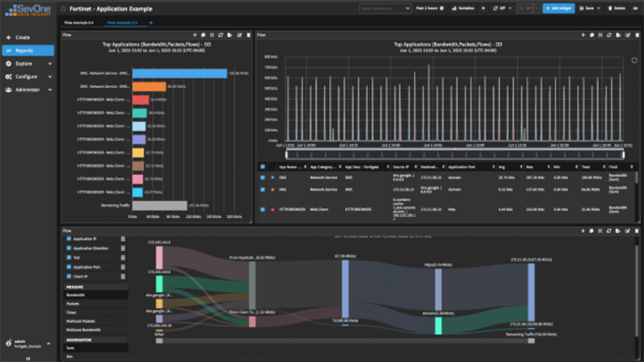The height and width of the screenshot is (362, 644).
Task: Click the drag handle beside Application IP
Action: pyautogui.click(x=123, y=239)
